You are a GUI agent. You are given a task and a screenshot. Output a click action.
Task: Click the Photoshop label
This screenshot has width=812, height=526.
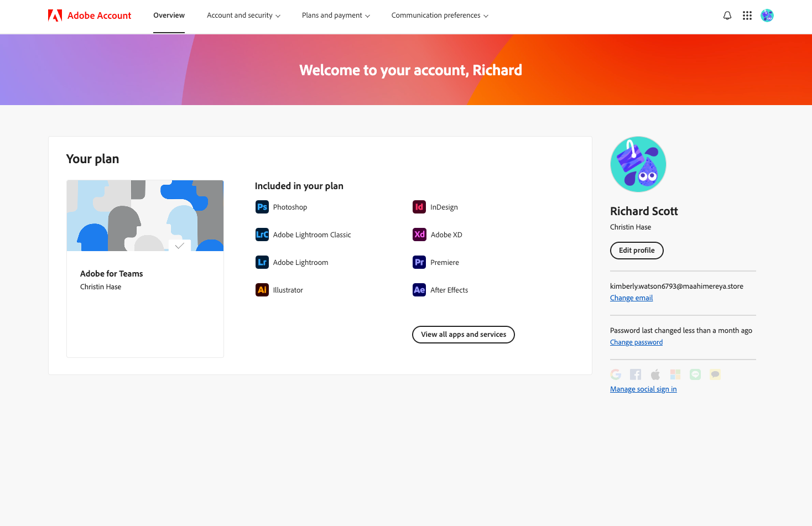point(290,207)
